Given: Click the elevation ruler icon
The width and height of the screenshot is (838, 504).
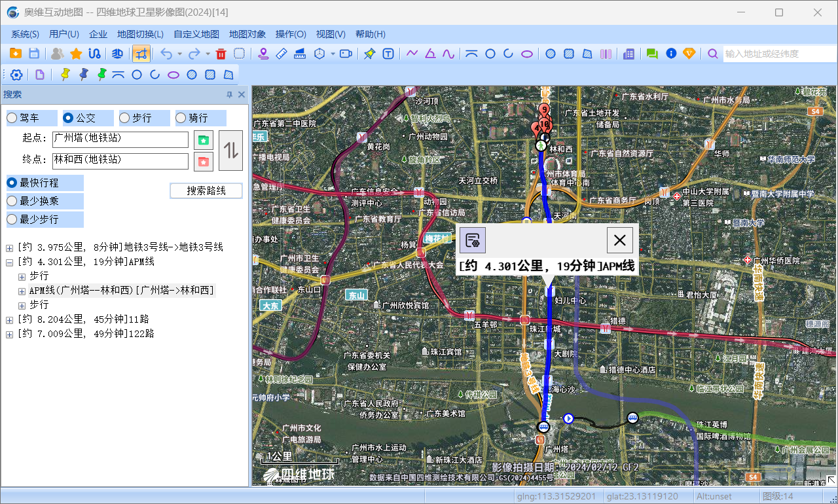Looking at the screenshot, I should [x=300, y=54].
